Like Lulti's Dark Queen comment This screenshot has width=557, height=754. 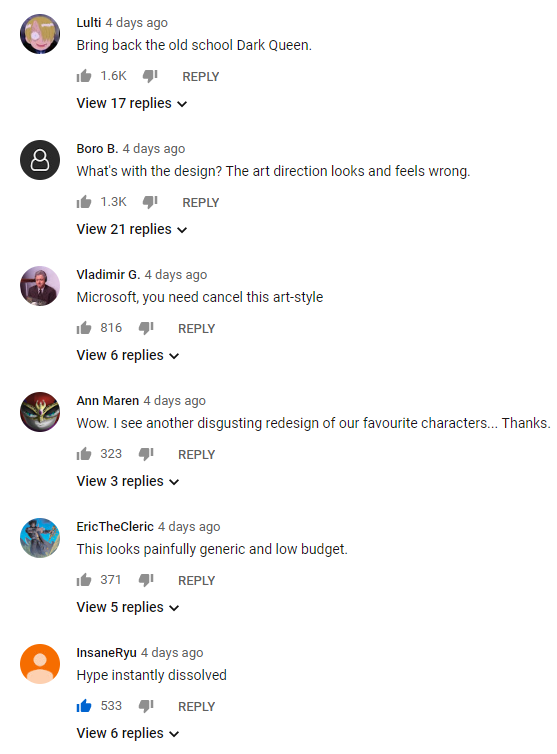coord(84,76)
